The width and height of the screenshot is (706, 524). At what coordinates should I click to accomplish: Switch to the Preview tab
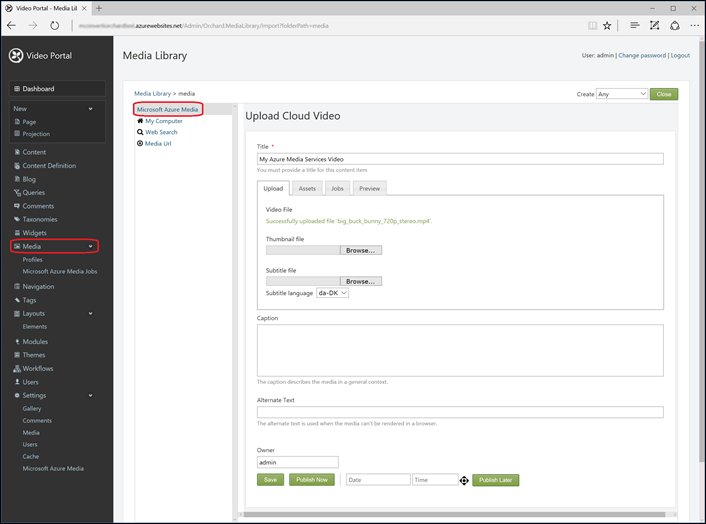point(369,188)
